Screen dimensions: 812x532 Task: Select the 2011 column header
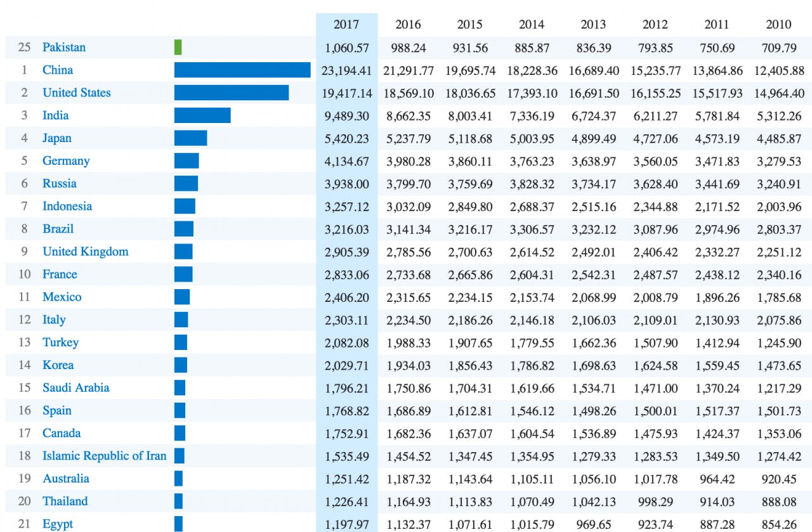(x=717, y=25)
